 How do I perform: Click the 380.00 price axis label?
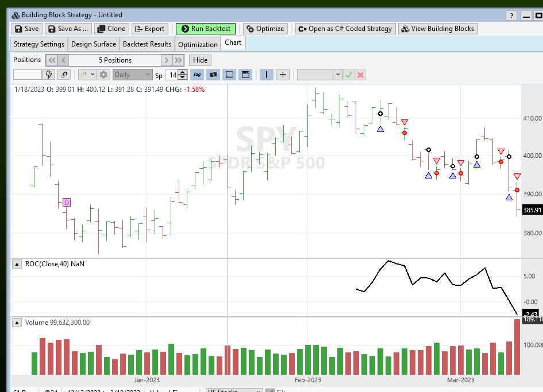coord(532,233)
